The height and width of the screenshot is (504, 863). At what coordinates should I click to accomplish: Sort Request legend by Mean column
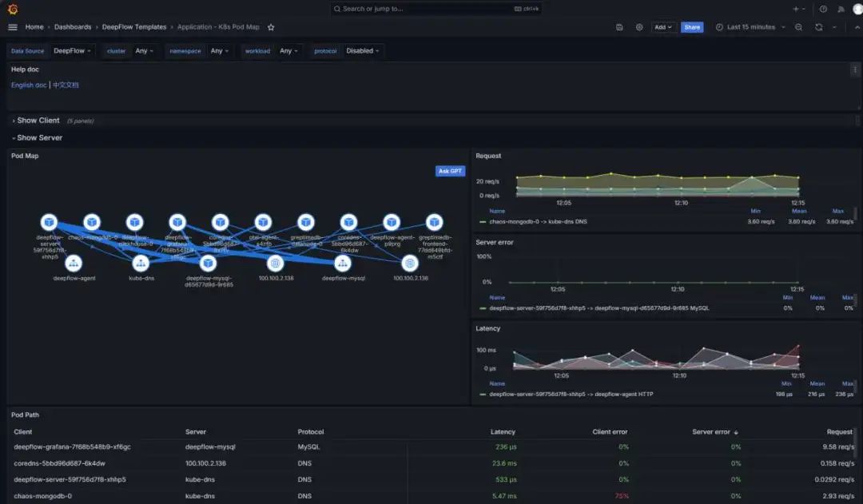(799, 212)
